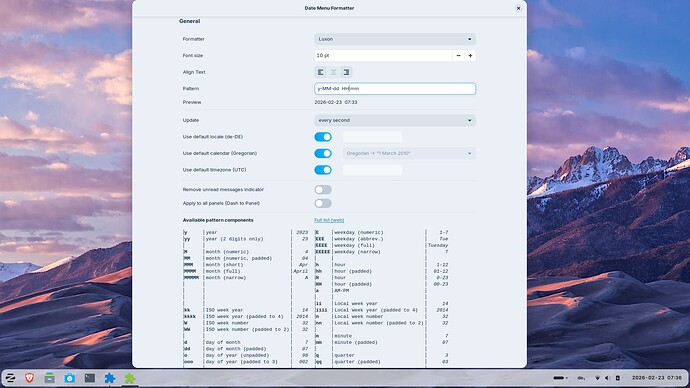Screen dimensions: 690x388
Task: Click the black pill indicator in the tray
Action: pos(560,378)
